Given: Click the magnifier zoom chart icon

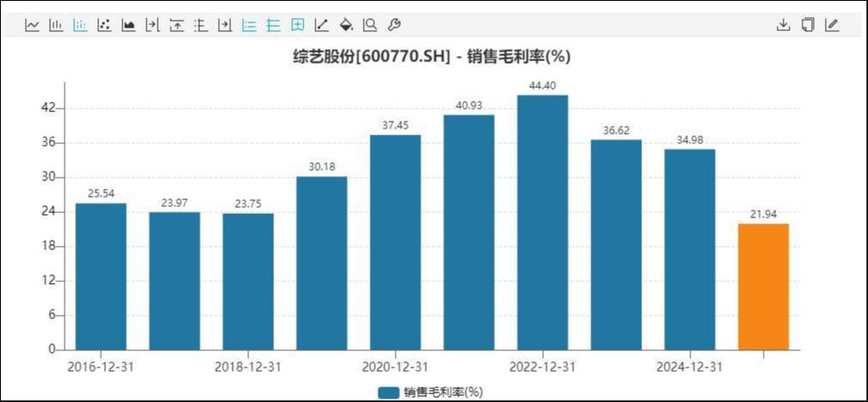Looking at the screenshot, I should pyautogui.click(x=370, y=25).
